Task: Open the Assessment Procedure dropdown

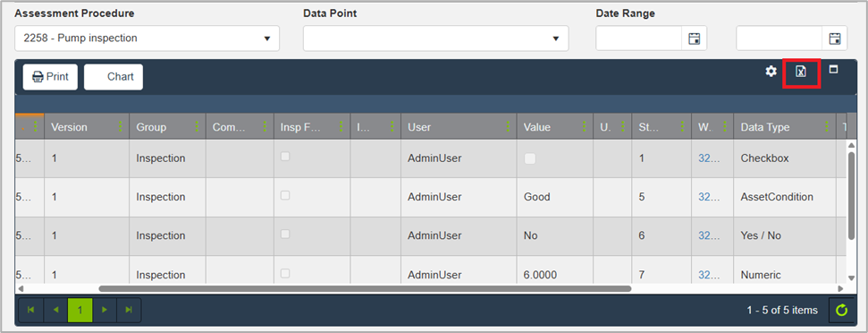Action: [147, 38]
